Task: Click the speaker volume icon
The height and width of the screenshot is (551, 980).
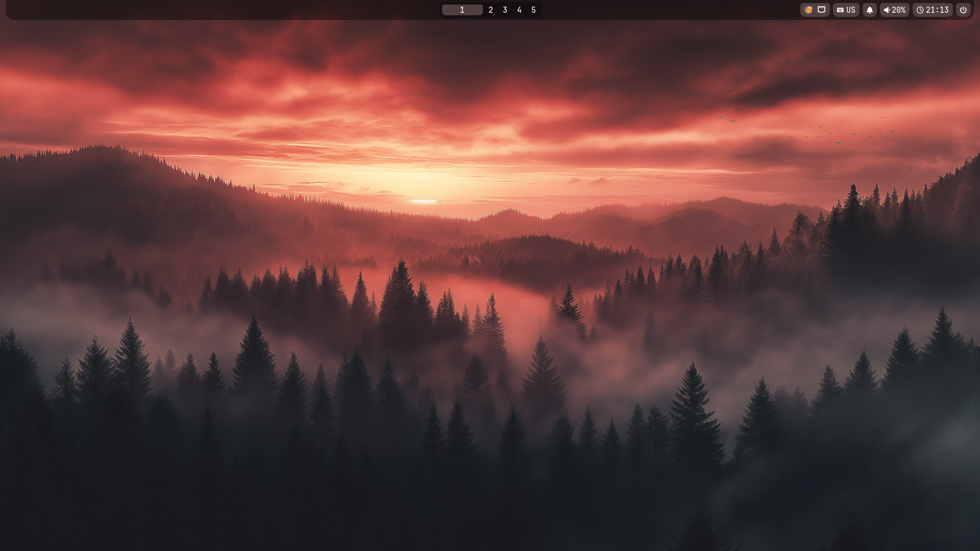Action: [887, 10]
